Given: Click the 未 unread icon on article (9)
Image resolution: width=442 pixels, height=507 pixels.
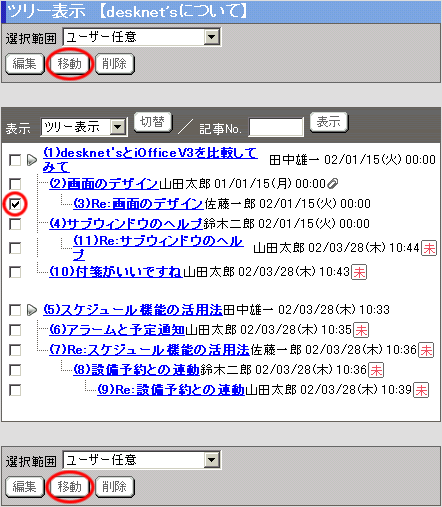Looking at the screenshot, I should click(x=421, y=390).
